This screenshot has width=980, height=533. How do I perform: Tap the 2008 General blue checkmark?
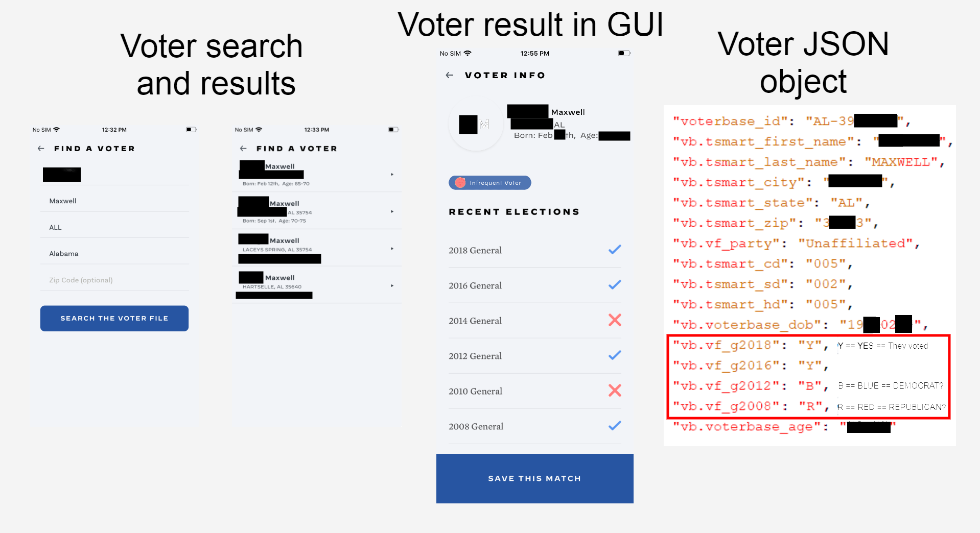point(615,426)
